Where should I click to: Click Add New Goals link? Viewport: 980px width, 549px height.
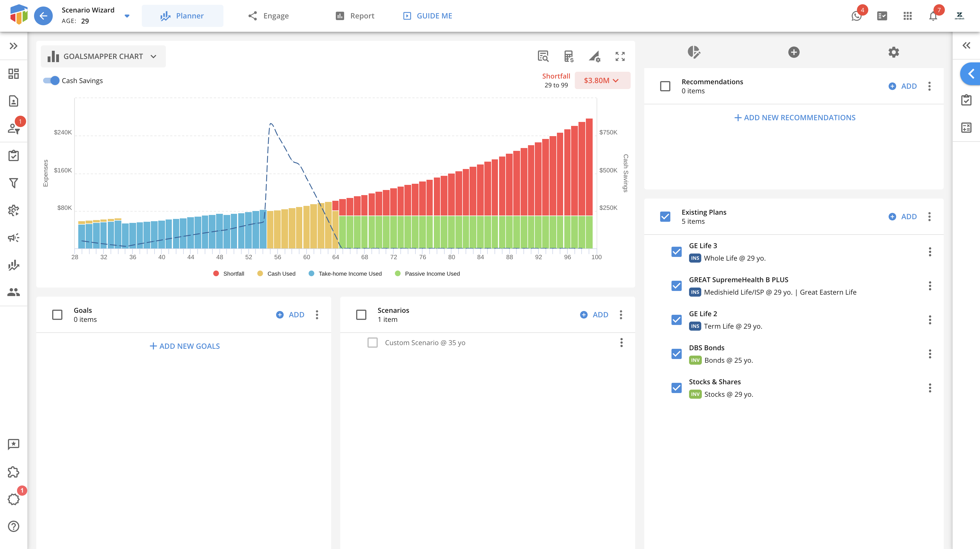[185, 346]
